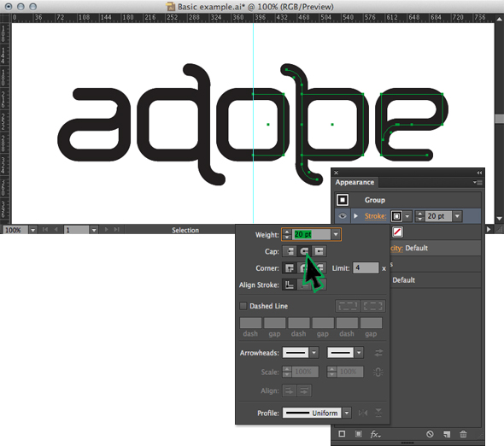Open the Weight dropdown in stroke popup
504x446 pixels.
point(336,234)
